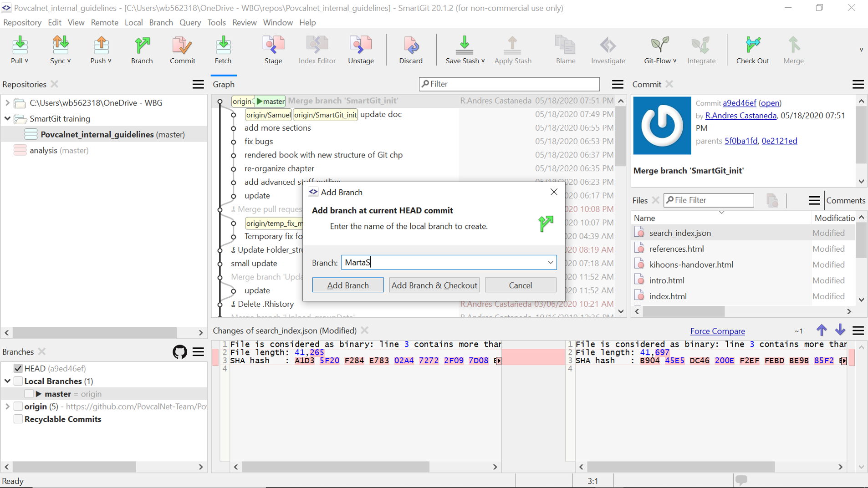This screenshot has width=868, height=488.
Task: Click Files list horizontal scrollbar
Action: (x=684, y=311)
